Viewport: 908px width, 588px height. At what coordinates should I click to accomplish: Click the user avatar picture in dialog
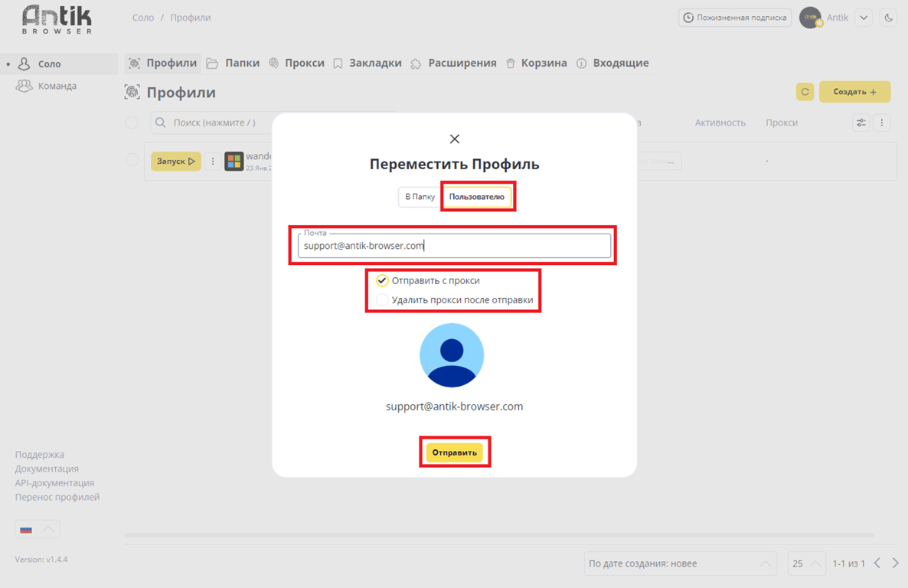pos(452,355)
